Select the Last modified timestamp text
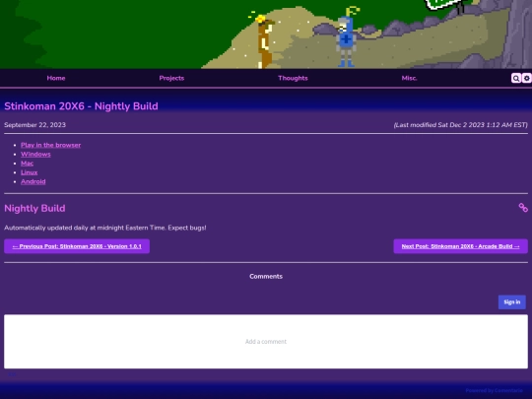This screenshot has height=399, width=532. click(x=461, y=125)
